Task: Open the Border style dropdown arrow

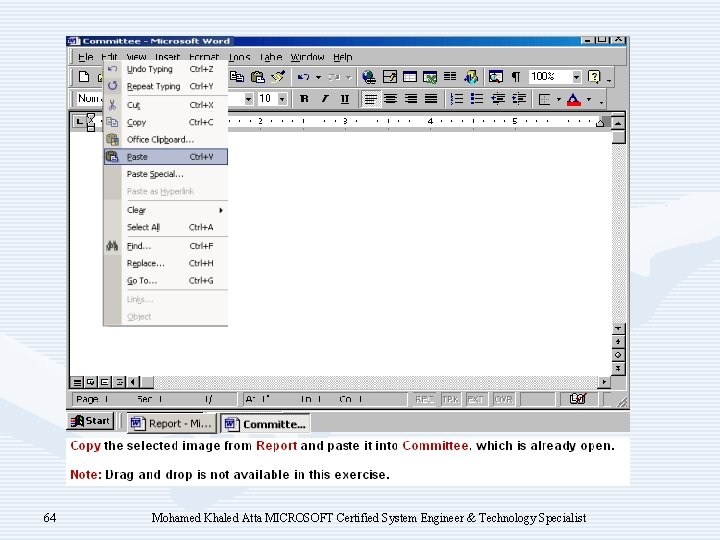Action: pos(558,99)
